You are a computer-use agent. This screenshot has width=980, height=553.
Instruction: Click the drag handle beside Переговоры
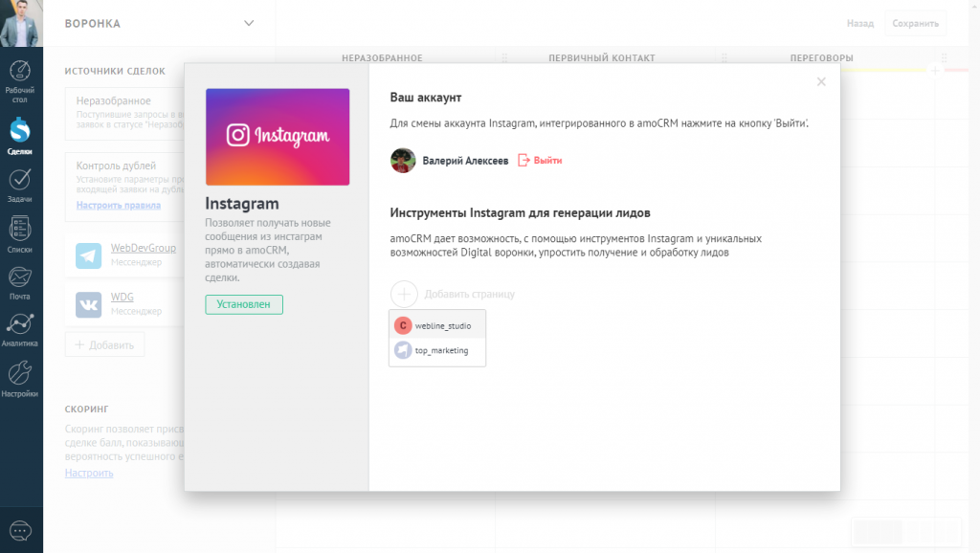coord(944,58)
